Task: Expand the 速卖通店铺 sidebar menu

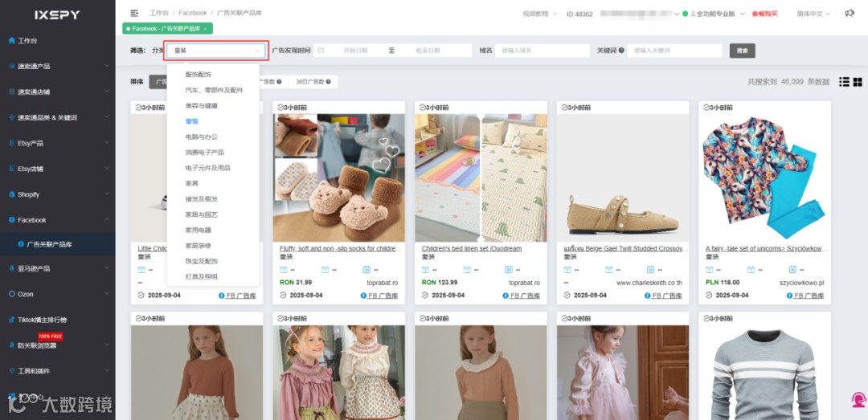Action: click(x=108, y=92)
